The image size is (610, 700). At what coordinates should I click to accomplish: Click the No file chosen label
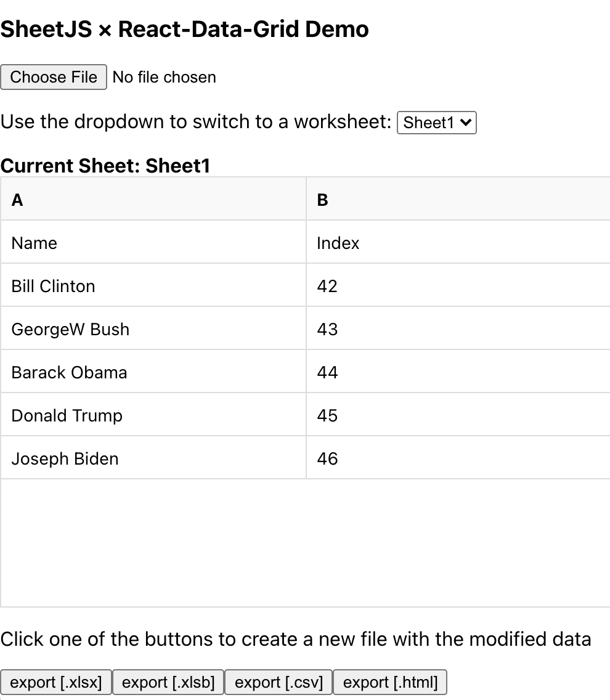coord(164,77)
